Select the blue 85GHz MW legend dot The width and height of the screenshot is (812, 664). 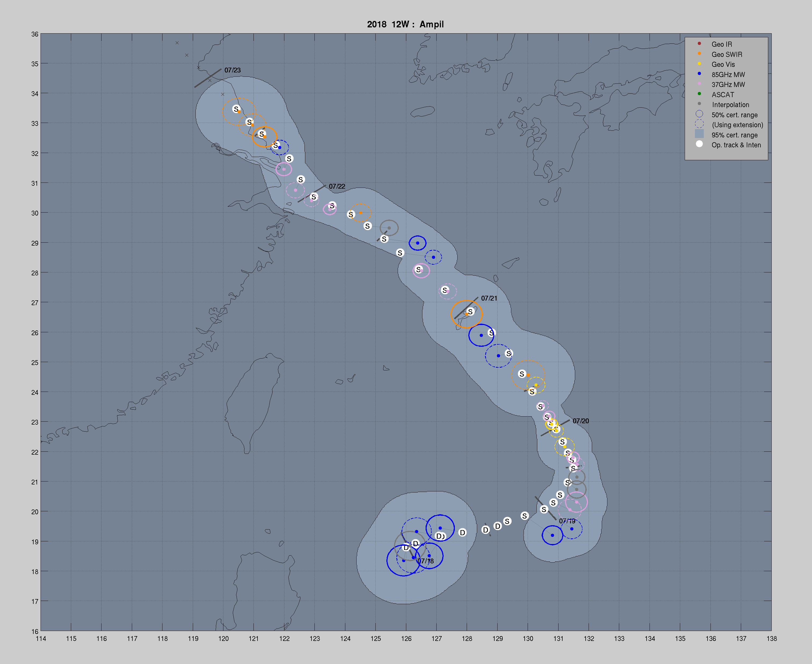(x=699, y=74)
